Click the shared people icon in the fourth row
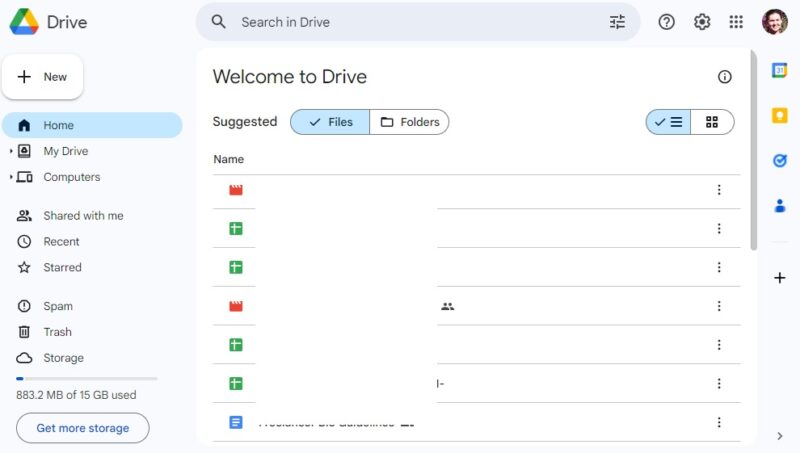Image resolution: width=800 pixels, height=453 pixels. pyautogui.click(x=447, y=306)
